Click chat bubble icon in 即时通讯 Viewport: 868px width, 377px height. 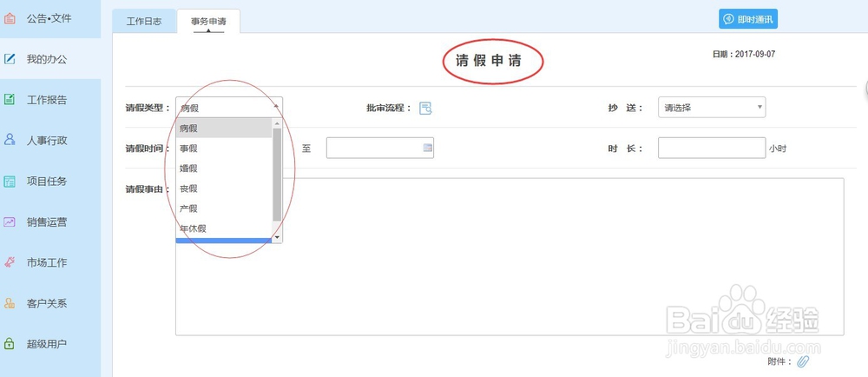coord(728,19)
